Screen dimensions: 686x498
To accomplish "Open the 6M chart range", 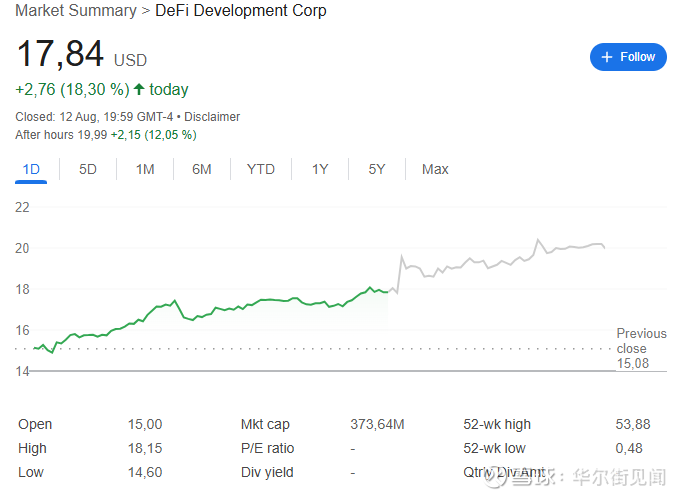I will point(202,169).
